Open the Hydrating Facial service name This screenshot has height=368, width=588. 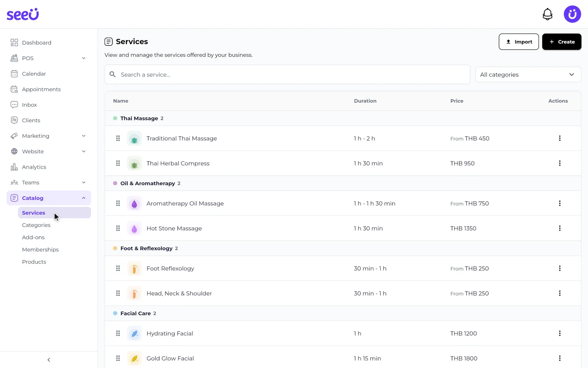pyautogui.click(x=170, y=333)
